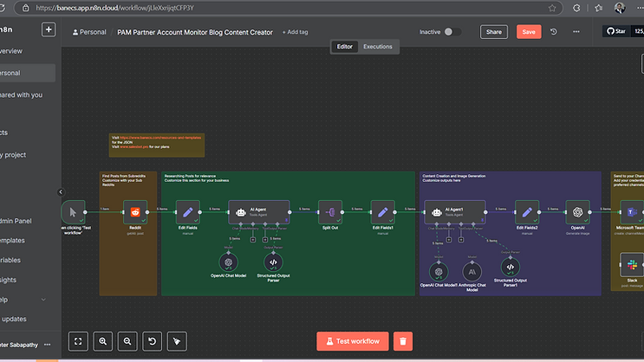Add memory to AI Agent1
Screen dimensions: 644x362
[x=449, y=240]
